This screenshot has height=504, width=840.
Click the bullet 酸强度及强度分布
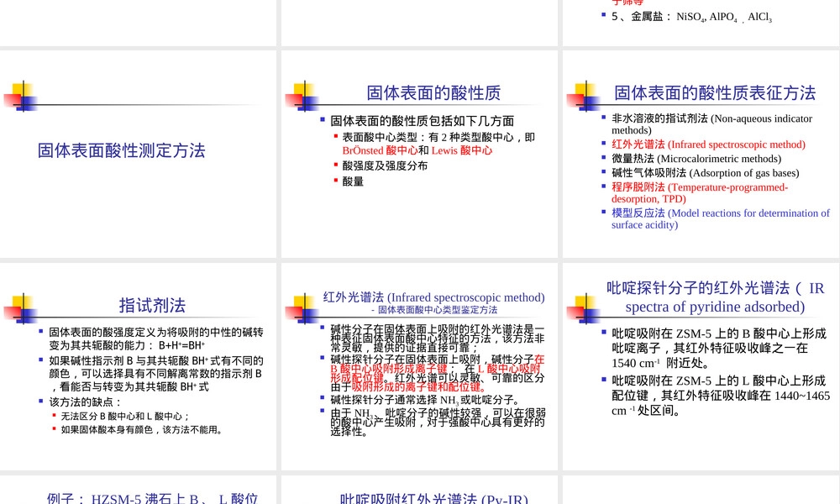tap(385, 166)
